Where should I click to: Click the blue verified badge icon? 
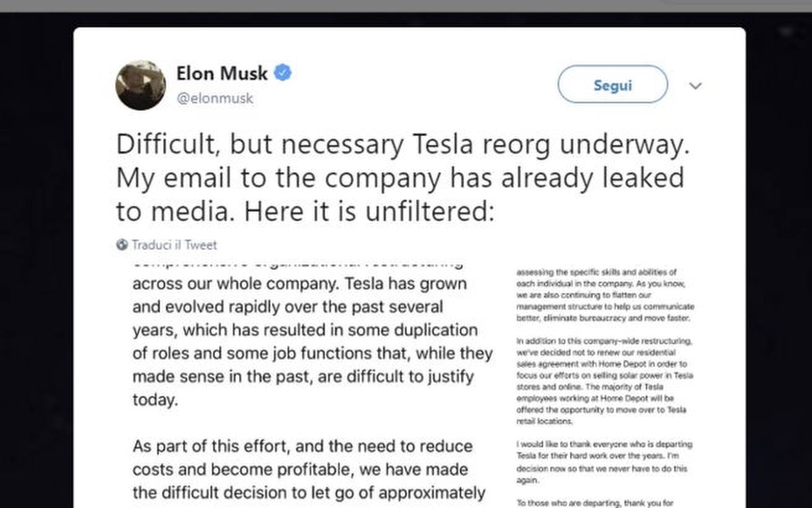(282, 72)
